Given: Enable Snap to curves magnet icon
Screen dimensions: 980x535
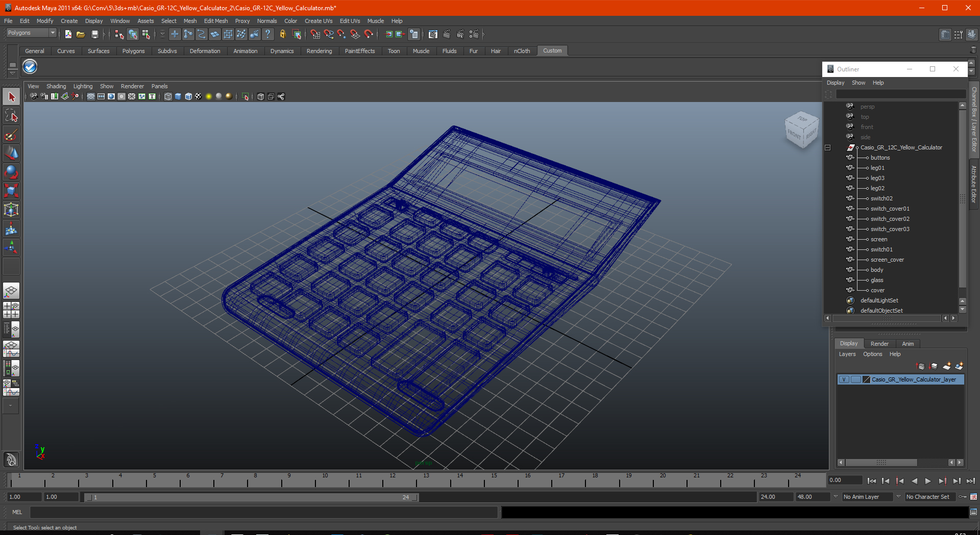Looking at the screenshot, I should click(328, 34).
